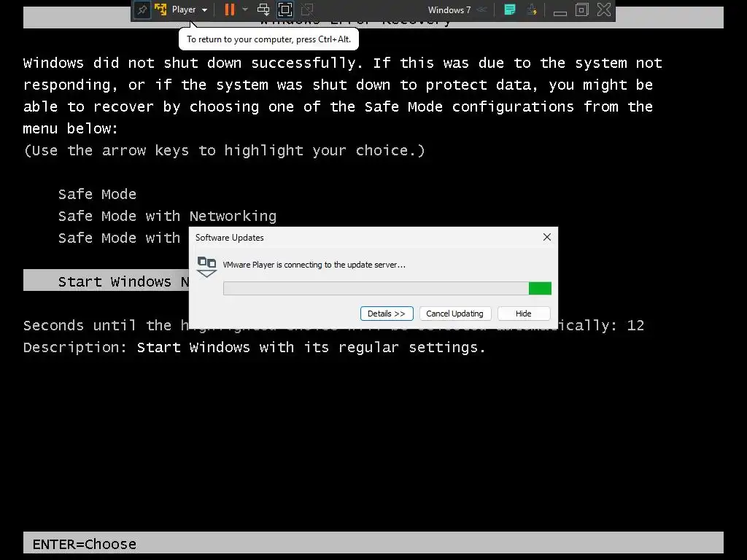
Task: Select the Safe Mode boot option
Action: [x=97, y=194]
